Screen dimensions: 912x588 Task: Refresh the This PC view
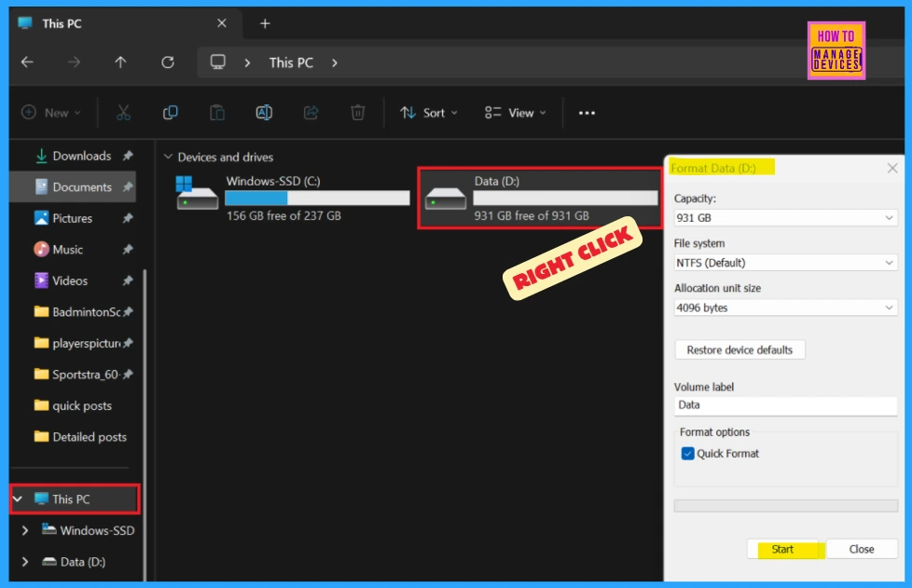[x=168, y=62]
